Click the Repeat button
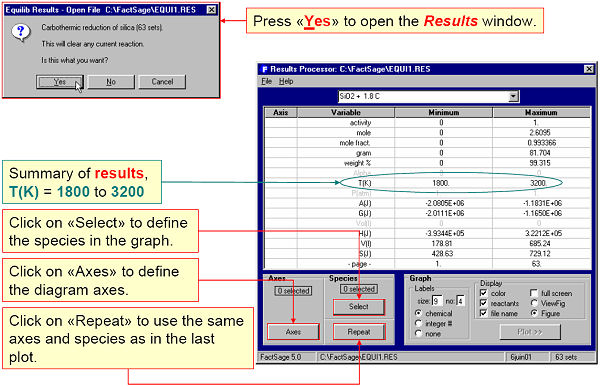600x387 pixels. [359, 332]
